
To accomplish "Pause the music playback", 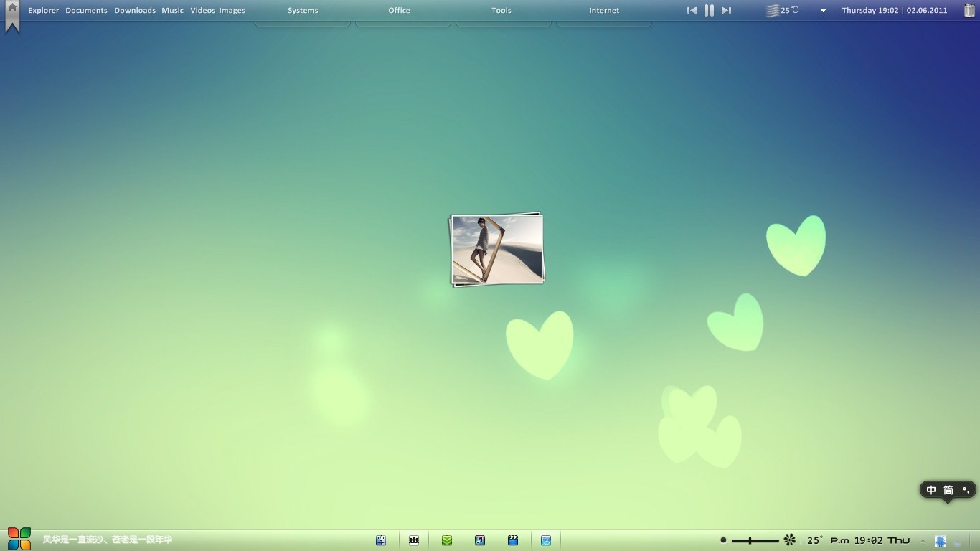I will (709, 10).
